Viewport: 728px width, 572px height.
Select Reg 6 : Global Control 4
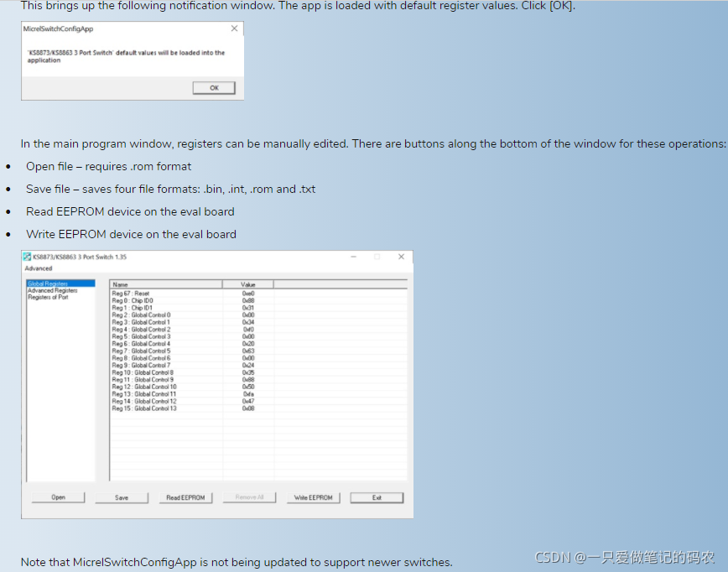tap(258, 344)
